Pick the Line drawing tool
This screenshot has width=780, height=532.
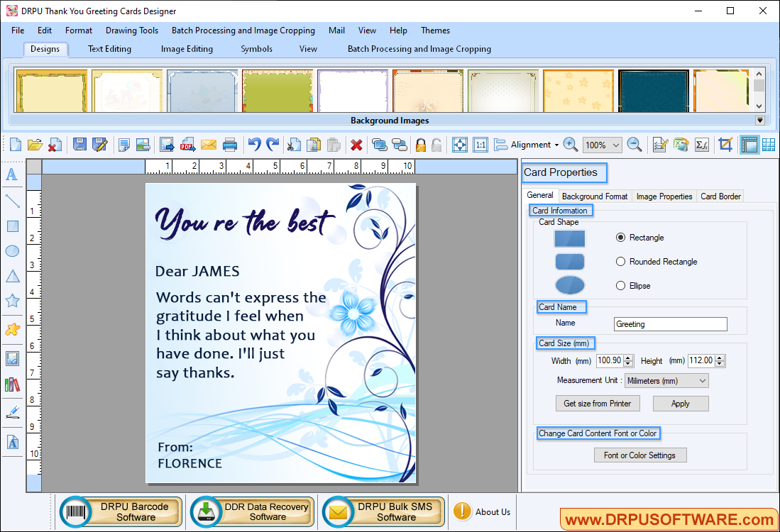point(12,201)
